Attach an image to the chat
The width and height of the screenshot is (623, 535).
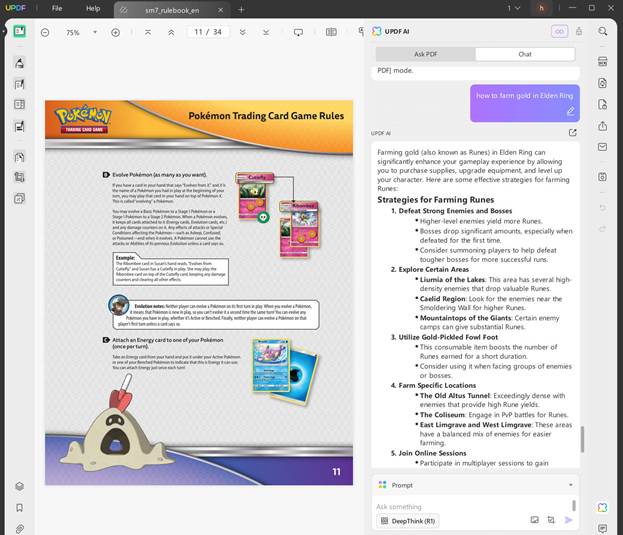[x=534, y=520]
